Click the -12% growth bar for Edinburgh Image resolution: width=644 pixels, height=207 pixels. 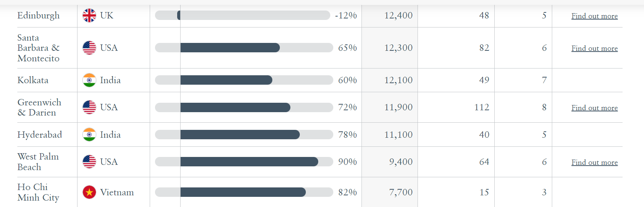tap(179, 15)
